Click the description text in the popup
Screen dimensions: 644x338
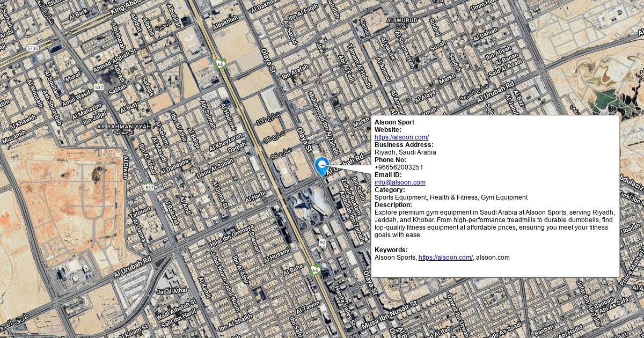point(494,224)
